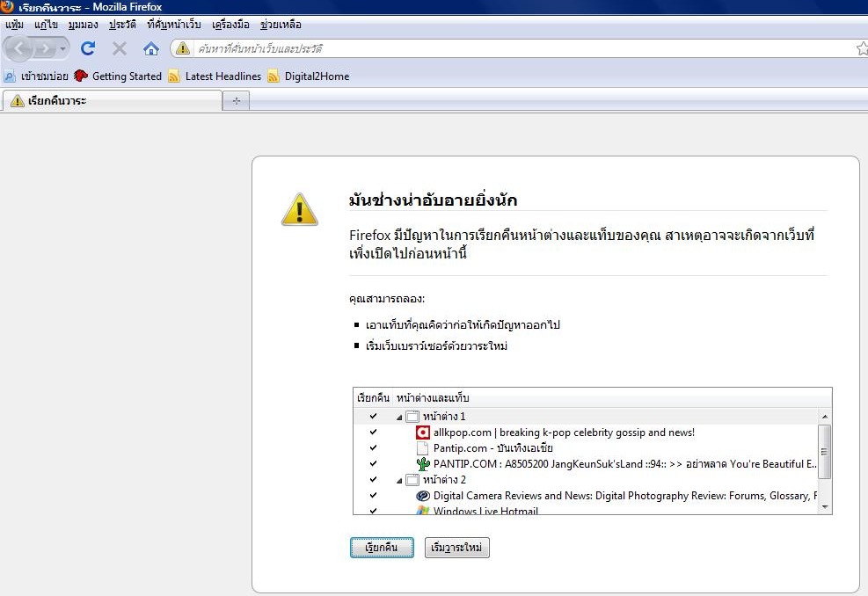
Task: Open the ประวัติ menu
Action: [x=122, y=25]
